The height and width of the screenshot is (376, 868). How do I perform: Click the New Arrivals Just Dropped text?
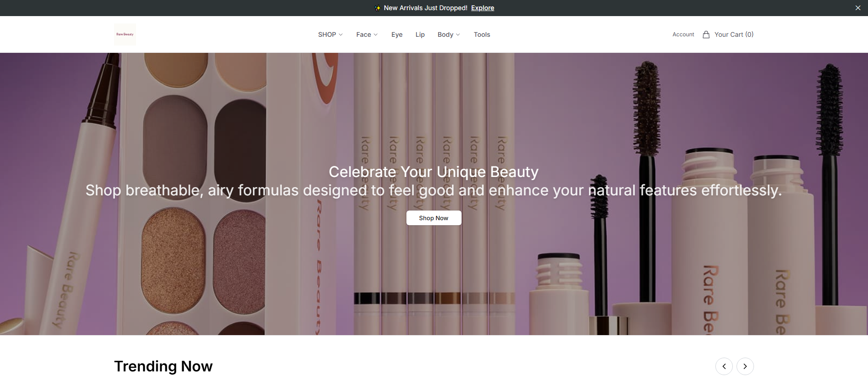[x=425, y=8]
